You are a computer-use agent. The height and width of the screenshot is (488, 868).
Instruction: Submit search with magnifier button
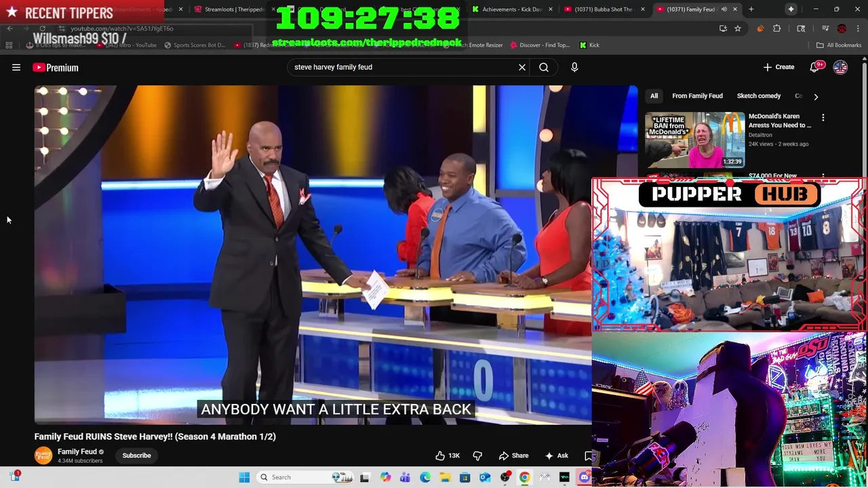tap(544, 67)
